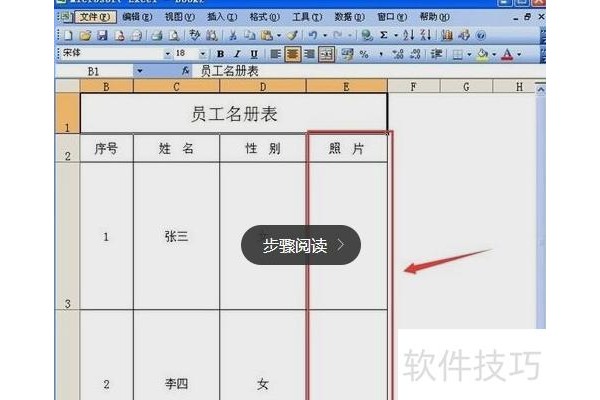The width and height of the screenshot is (600, 400).
Task: Open the 插入 menu
Action: coord(222,17)
